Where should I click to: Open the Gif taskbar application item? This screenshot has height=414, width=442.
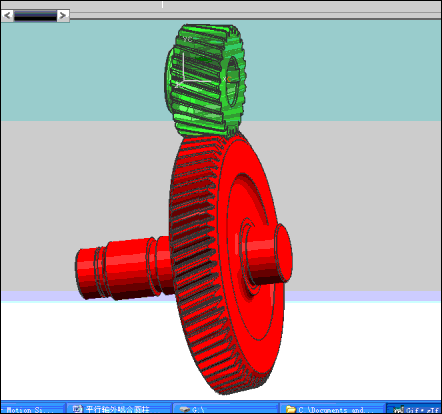(414, 409)
